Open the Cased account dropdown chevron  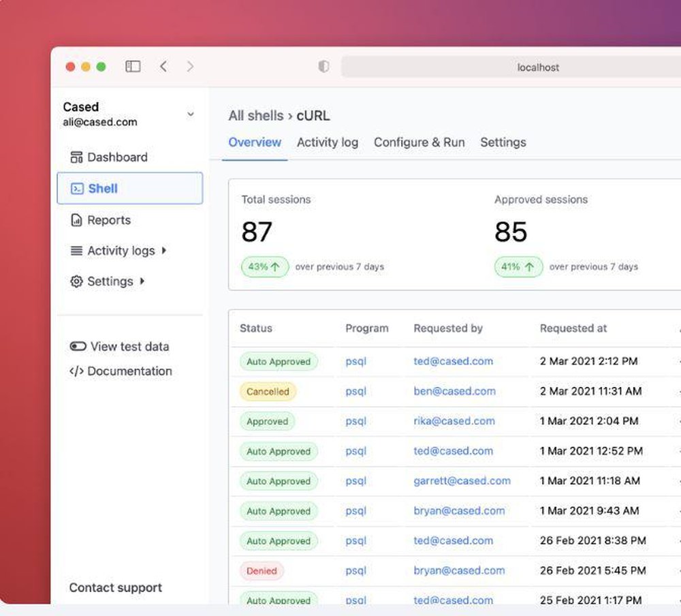tap(191, 114)
